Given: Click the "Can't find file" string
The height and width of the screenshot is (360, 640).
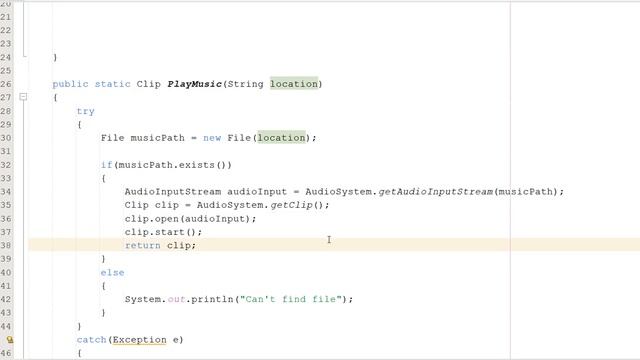Looking at the screenshot, I should click(x=290, y=299).
